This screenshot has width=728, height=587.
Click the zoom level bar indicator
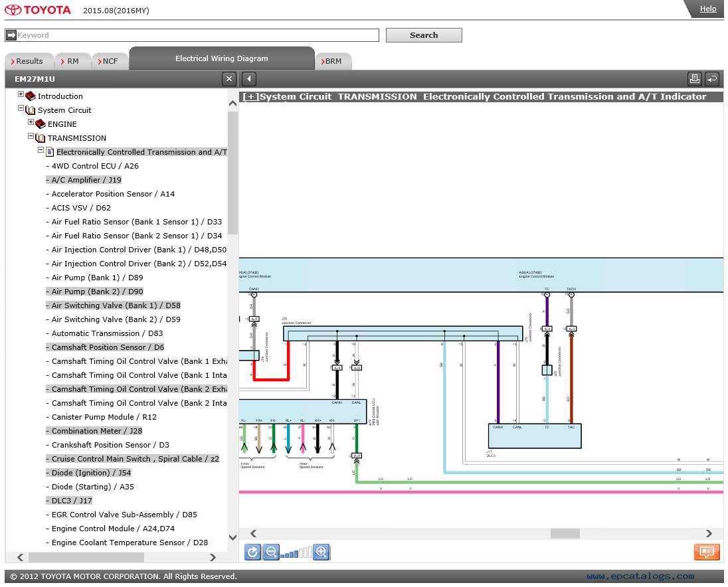pos(296,552)
